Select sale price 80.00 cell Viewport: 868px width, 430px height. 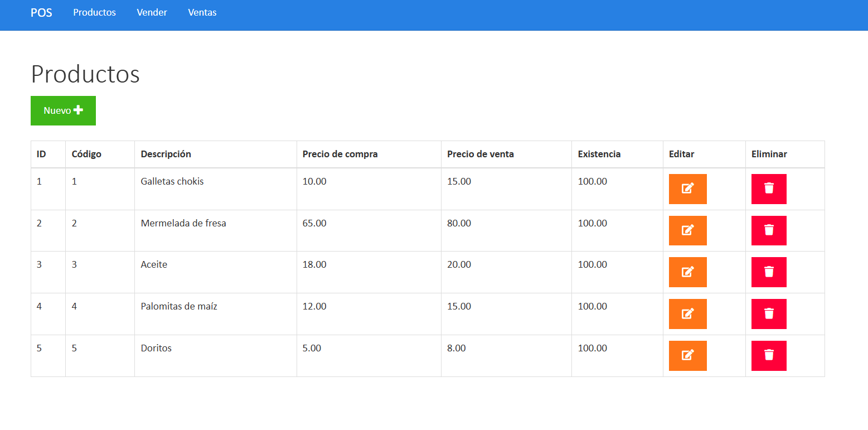point(506,231)
